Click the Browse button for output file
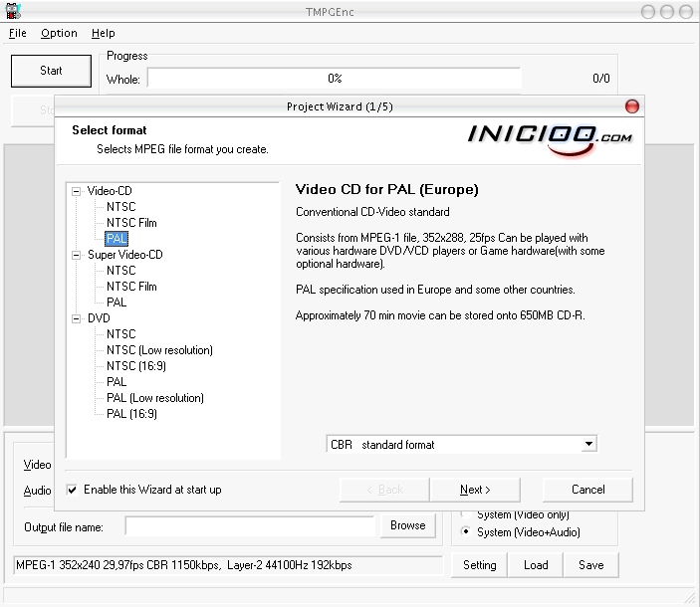The width and height of the screenshot is (700, 607). point(408,525)
